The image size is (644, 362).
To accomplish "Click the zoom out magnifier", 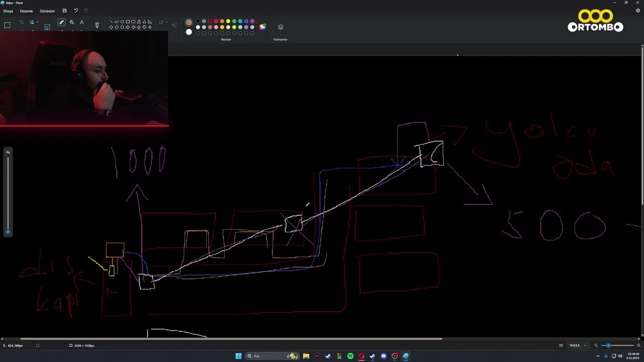I will pyautogui.click(x=596, y=345).
